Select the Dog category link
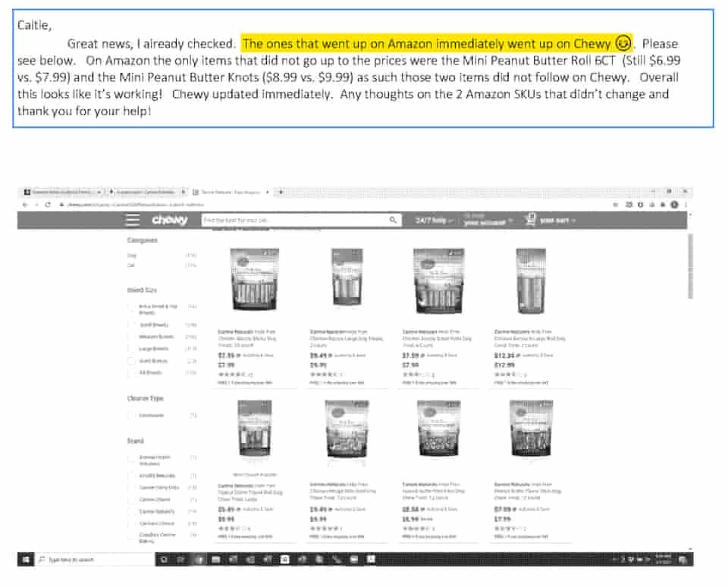728x587 pixels. [x=132, y=256]
